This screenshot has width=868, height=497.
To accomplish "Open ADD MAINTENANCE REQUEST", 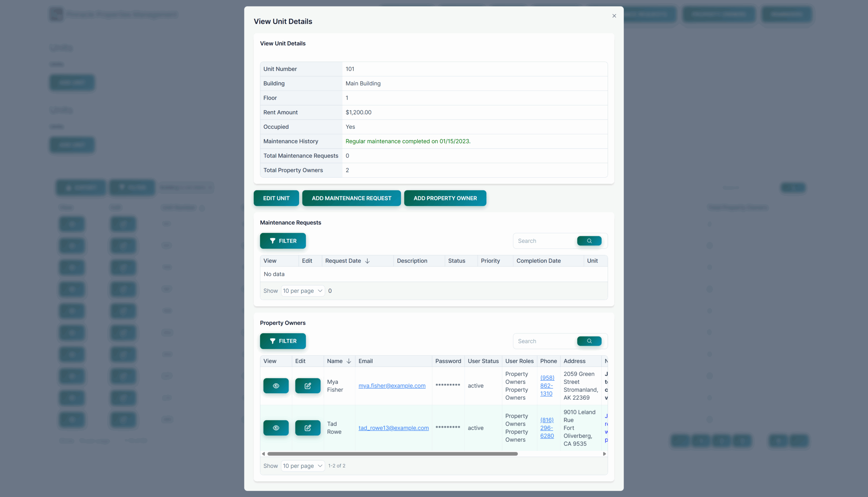I will [351, 198].
